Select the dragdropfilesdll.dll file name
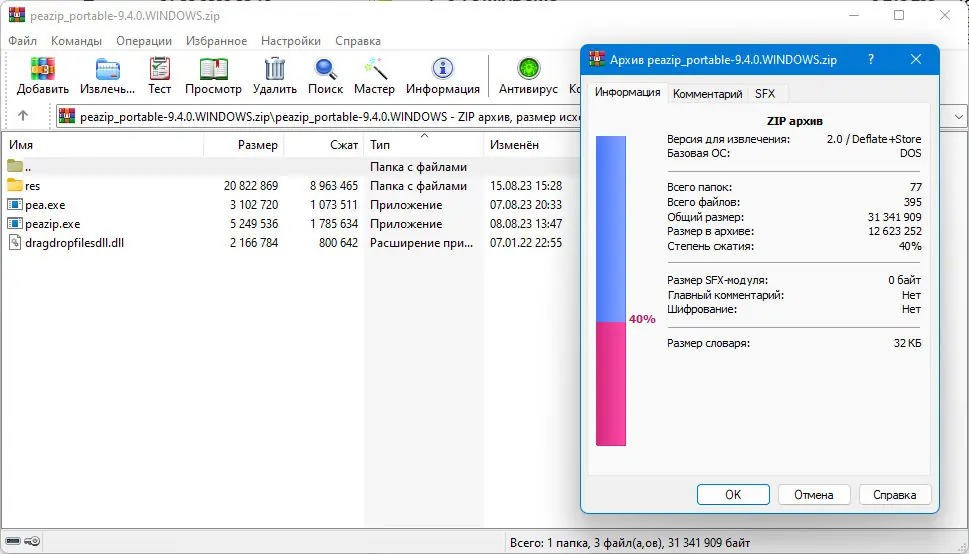969x554 pixels. (75, 243)
